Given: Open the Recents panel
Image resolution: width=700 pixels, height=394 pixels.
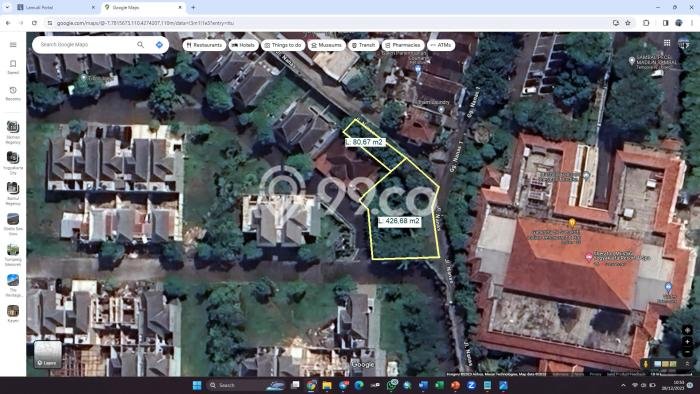Looking at the screenshot, I should pyautogui.click(x=13, y=93).
